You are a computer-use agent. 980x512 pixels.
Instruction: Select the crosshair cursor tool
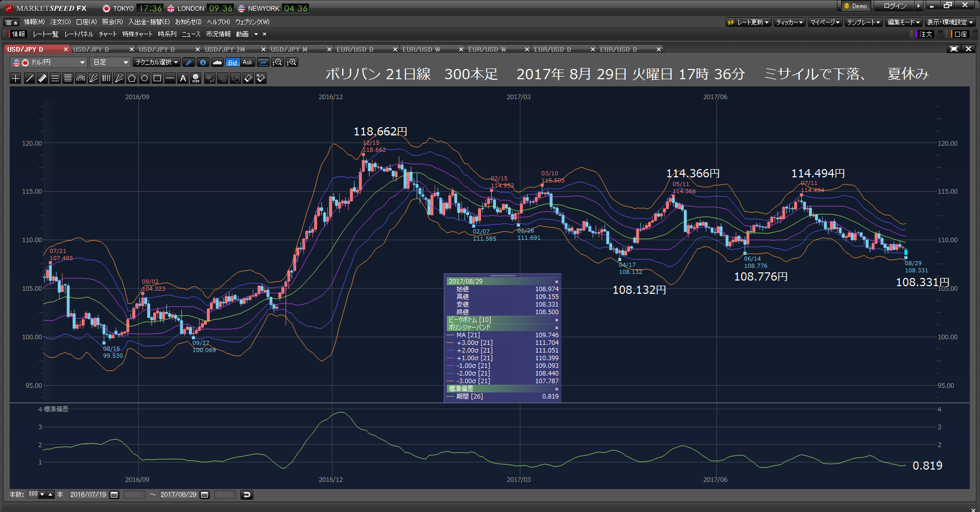click(x=16, y=78)
